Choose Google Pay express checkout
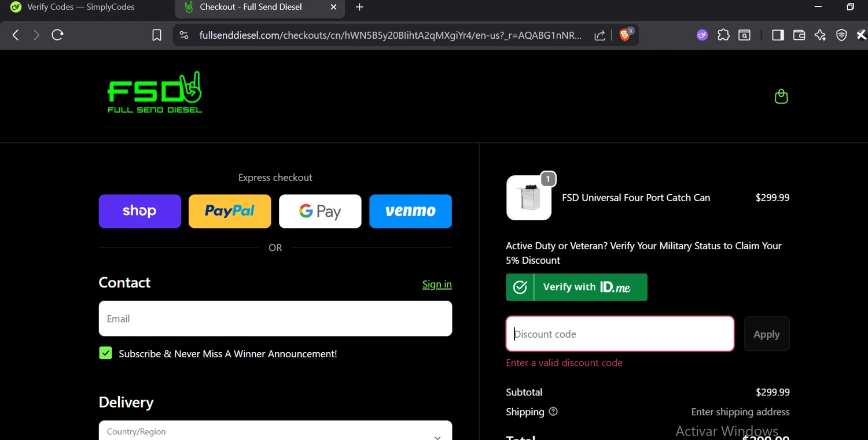Viewport: 868px width, 440px height. (320, 211)
